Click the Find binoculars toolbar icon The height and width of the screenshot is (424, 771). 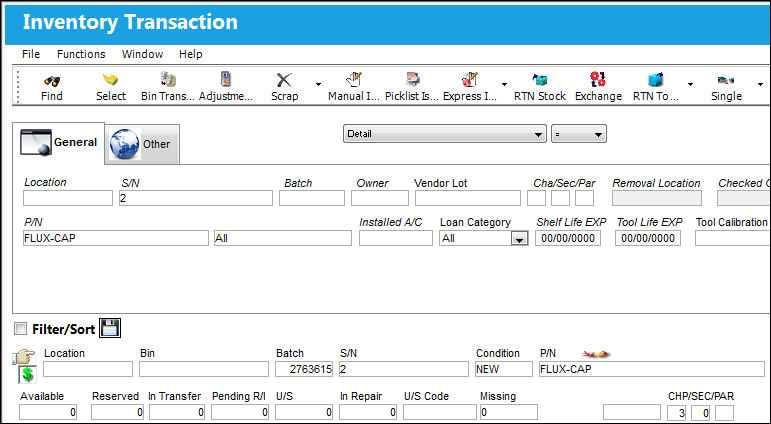[x=52, y=80]
